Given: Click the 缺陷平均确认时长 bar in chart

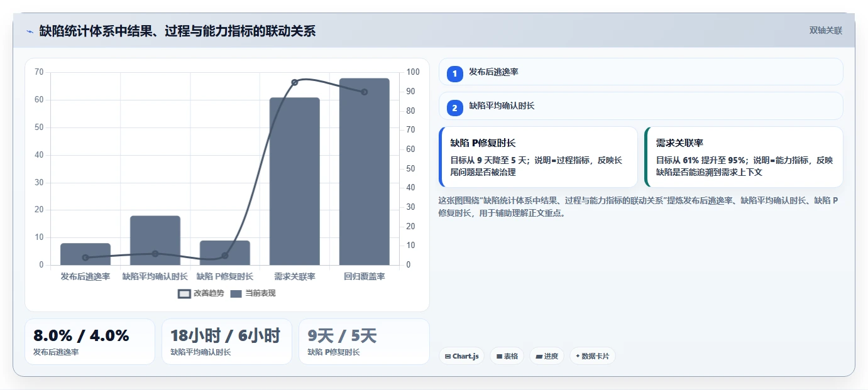Looking at the screenshot, I should [x=155, y=241].
